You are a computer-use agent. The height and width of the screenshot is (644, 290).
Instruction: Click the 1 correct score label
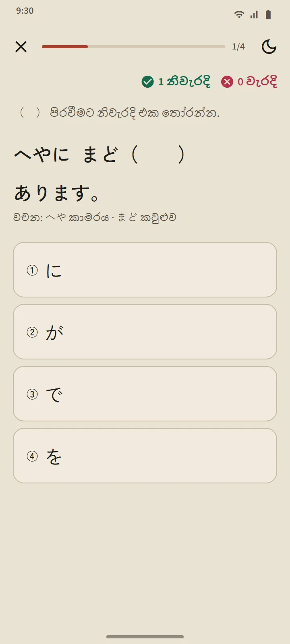184,82
